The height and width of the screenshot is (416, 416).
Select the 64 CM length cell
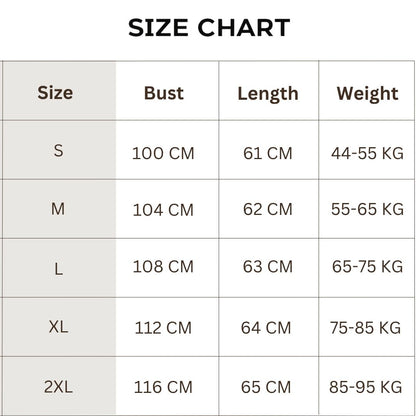click(266, 328)
